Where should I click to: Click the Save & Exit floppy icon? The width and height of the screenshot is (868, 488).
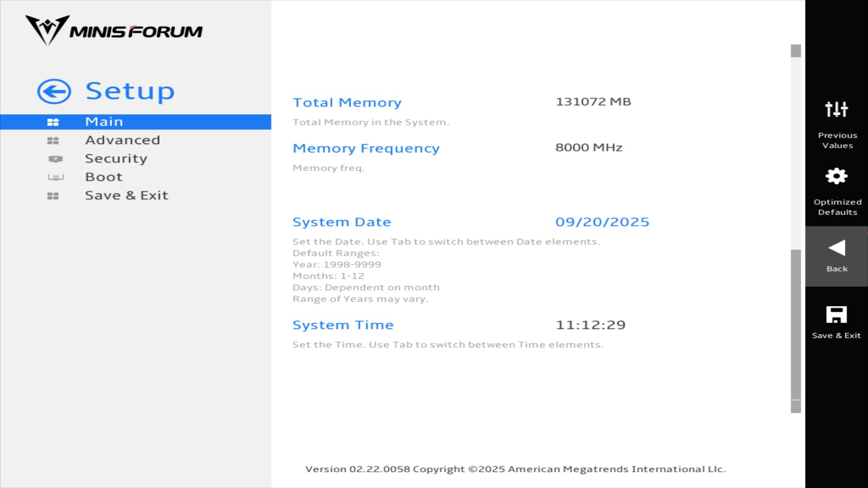(x=836, y=315)
